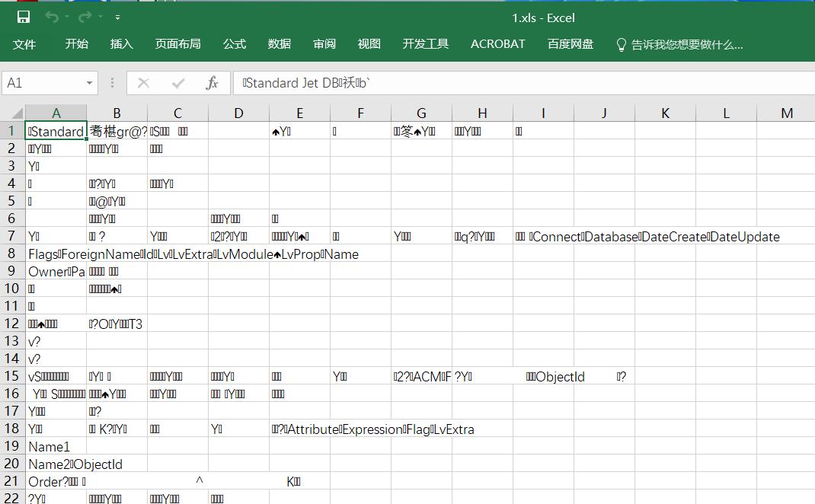The image size is (815, 504).
Task: Open the 百度网盘 ribbon tab
Action: [x=570, y=44]
